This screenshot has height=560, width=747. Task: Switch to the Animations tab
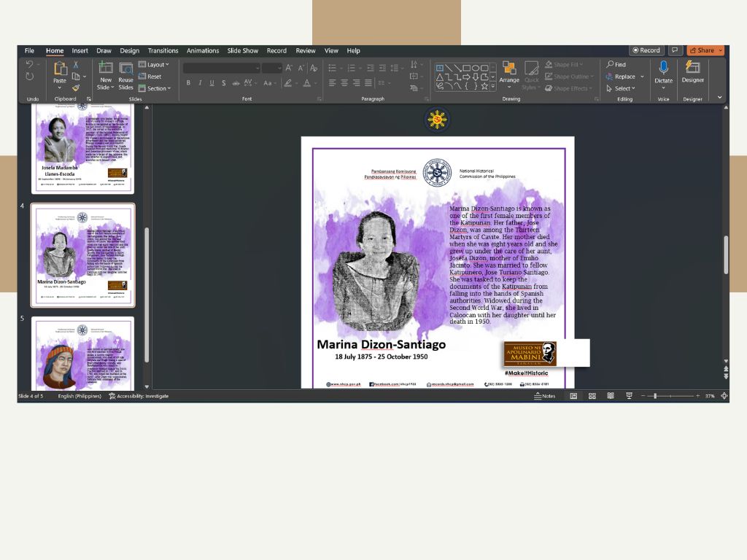click(x=203, y=50)
